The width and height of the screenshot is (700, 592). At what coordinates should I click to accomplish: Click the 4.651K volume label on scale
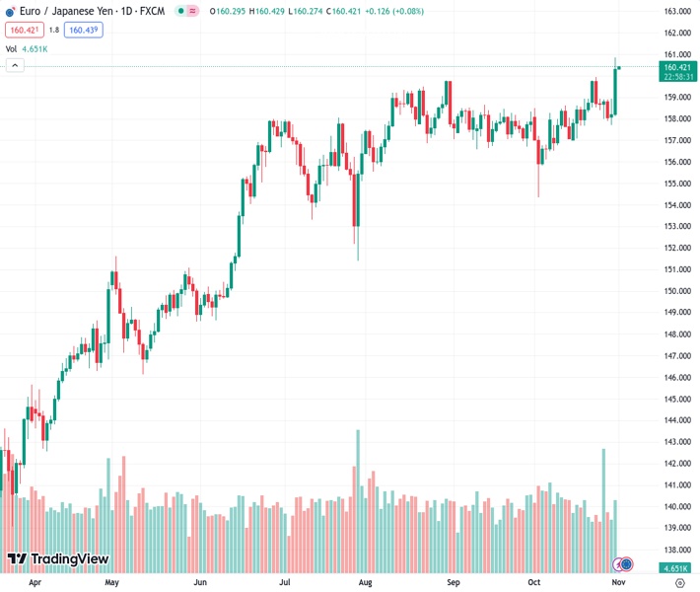pyautogui.click(x=675, y=569)
